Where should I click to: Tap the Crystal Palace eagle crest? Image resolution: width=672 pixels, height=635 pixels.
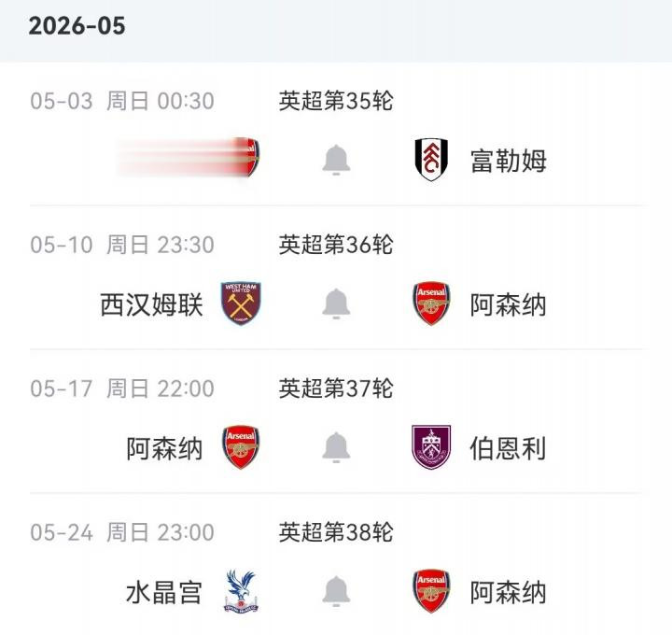tap(241, 592)
